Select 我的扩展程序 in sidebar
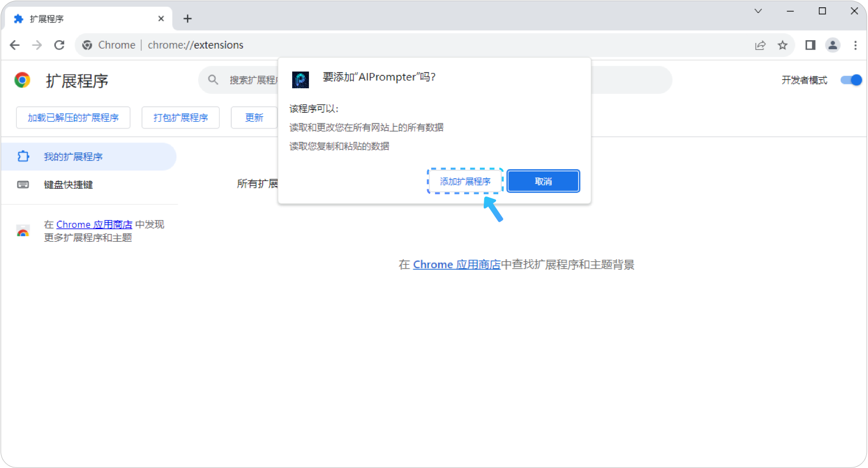The image size is (868, 468). (88, 157)
